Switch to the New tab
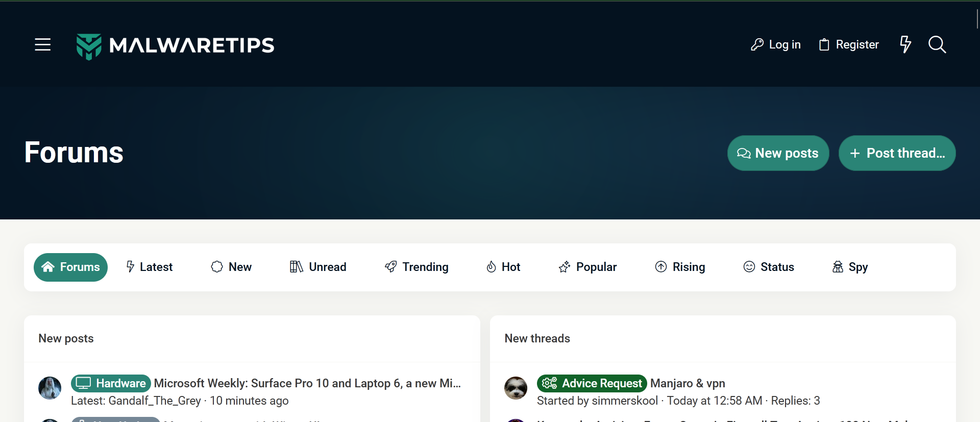Screen dimensions: 980x422 pos(231,267)
